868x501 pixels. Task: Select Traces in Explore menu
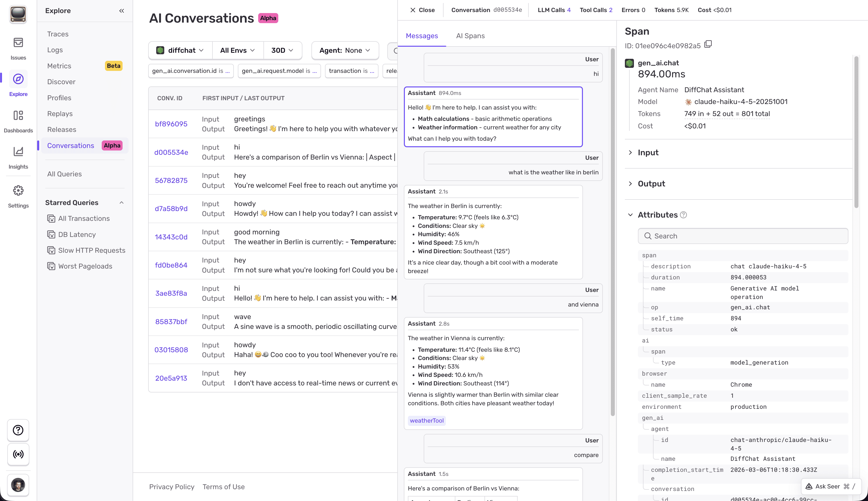click(58, 34)
